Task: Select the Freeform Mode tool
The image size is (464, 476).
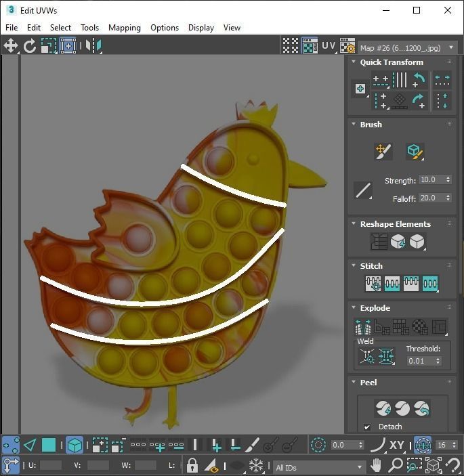Action: (68, 46)
